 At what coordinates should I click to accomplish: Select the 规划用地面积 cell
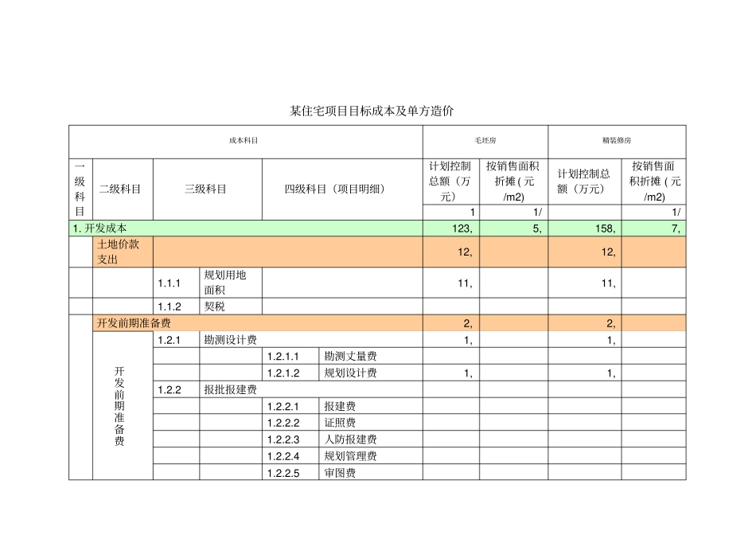(231, 283)
